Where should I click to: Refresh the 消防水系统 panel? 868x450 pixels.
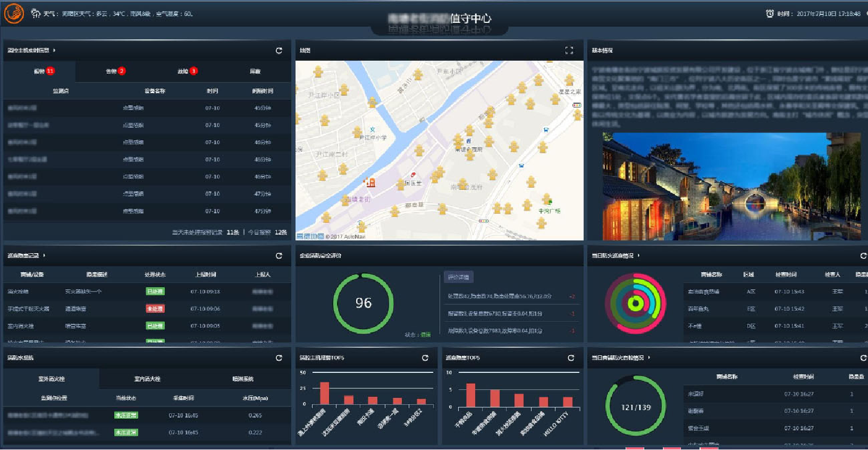279,358
